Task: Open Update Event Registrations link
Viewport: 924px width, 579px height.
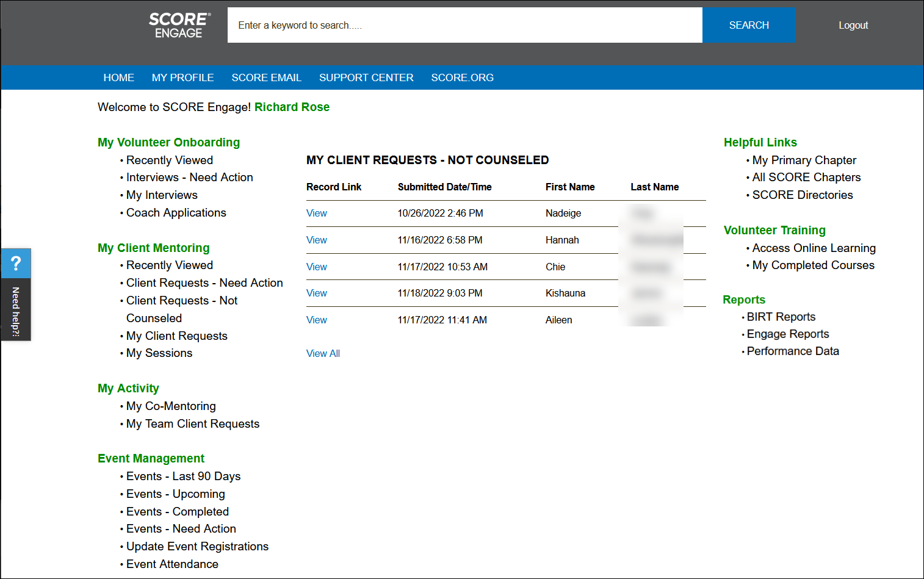Action: pyautogui.click(x=197, y=546)
